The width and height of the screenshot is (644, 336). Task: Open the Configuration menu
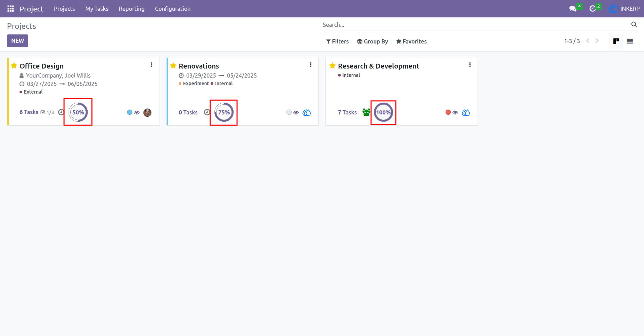[173, 9]
